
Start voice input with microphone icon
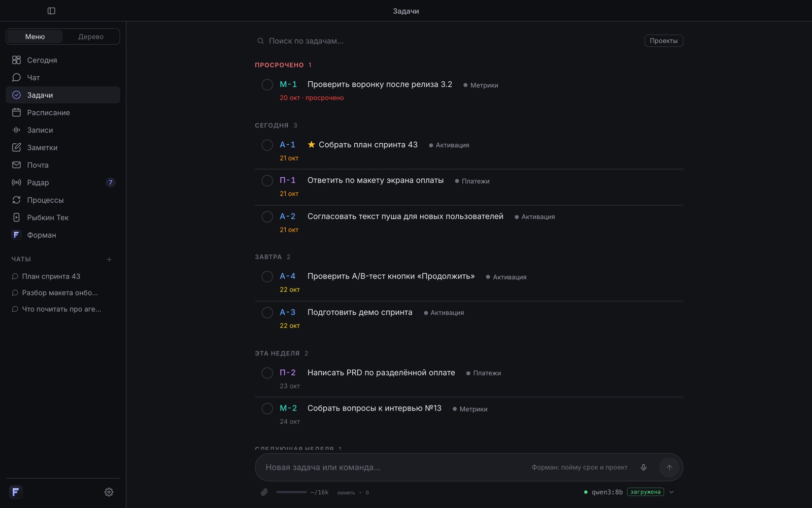click(644, 467)
